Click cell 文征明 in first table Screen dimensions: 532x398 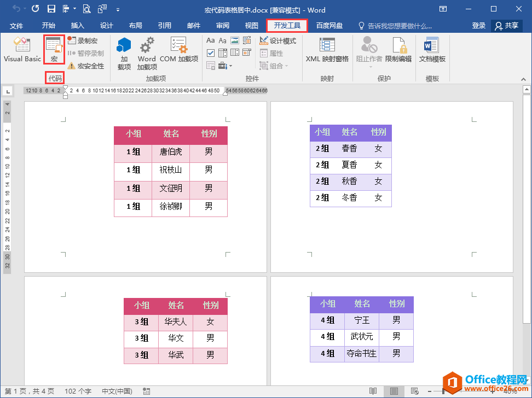(x=171, y=188)
